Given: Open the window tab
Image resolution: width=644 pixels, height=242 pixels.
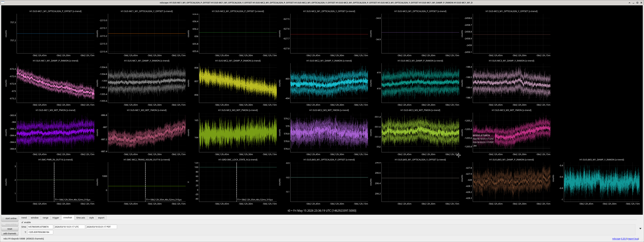Looking at the screenshot, I should pyautogui.click(x=35, y=218).
